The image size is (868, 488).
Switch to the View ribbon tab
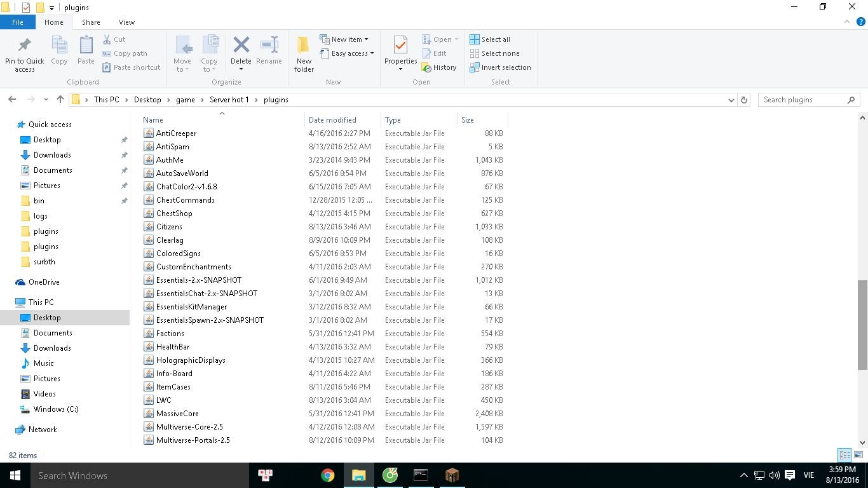(x=126, y=22)
